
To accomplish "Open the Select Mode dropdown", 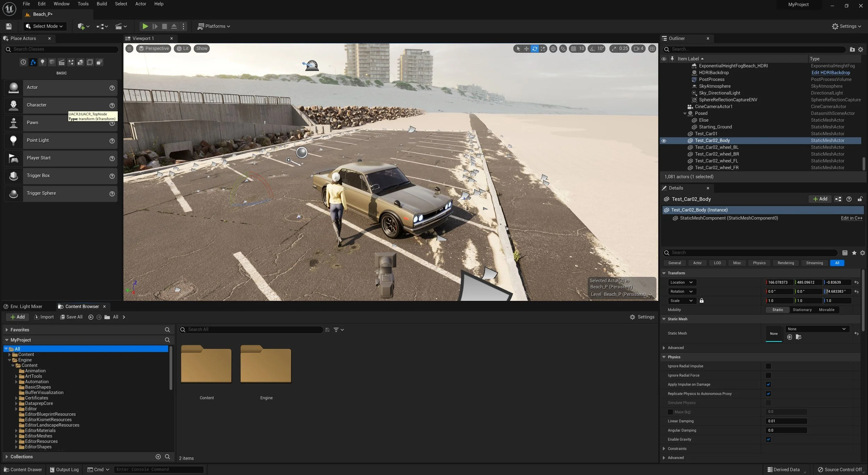I will pyautogui.click(x=45, y=26).
